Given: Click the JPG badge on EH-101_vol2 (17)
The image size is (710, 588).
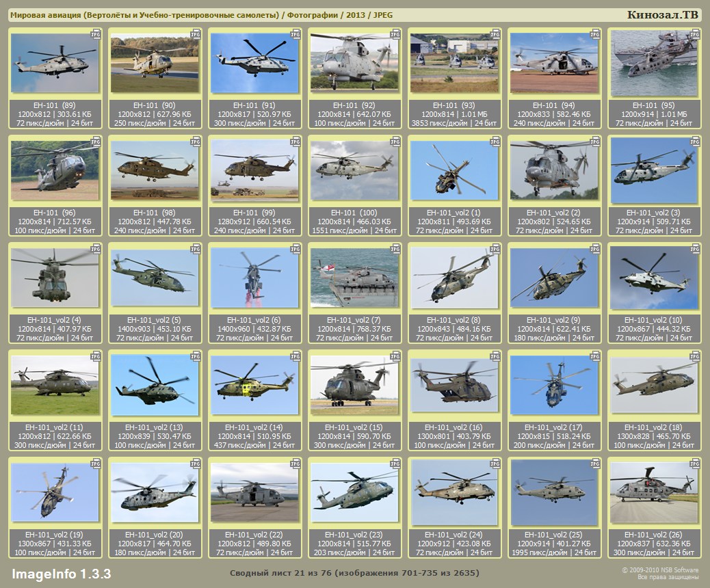Looking at the screenshot, I should pyautogui.click(x=595, y=356).
